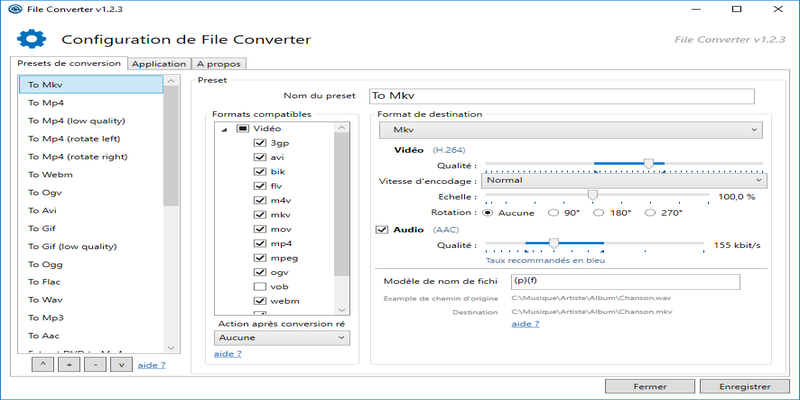Open aide link below Destination path
This screenshot has width=800, height=400.
[x=526, y=323]
